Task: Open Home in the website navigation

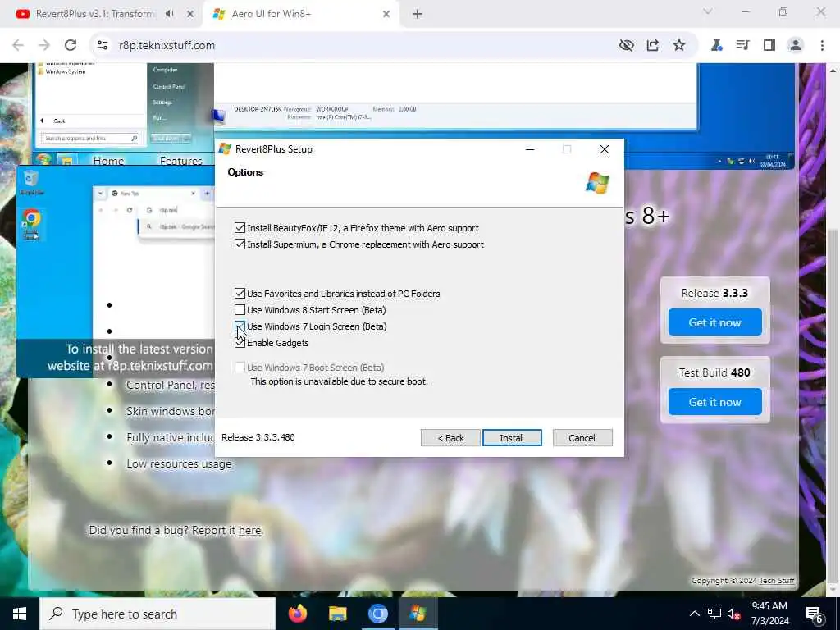Action: (x=108, y=160)
